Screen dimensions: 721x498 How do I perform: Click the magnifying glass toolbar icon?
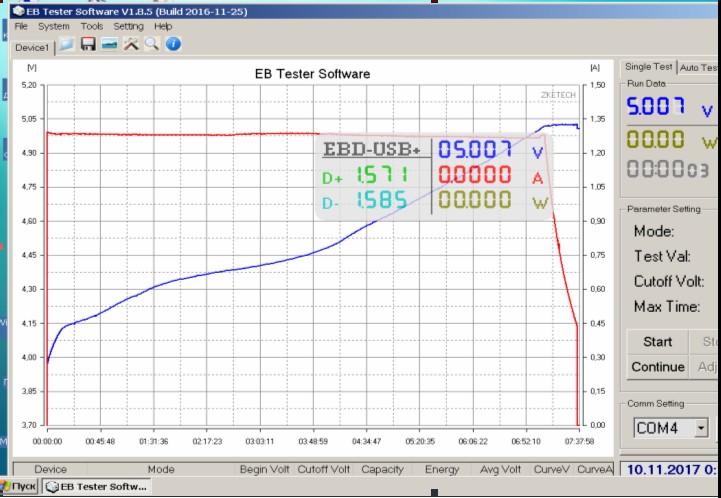(151, 44)
